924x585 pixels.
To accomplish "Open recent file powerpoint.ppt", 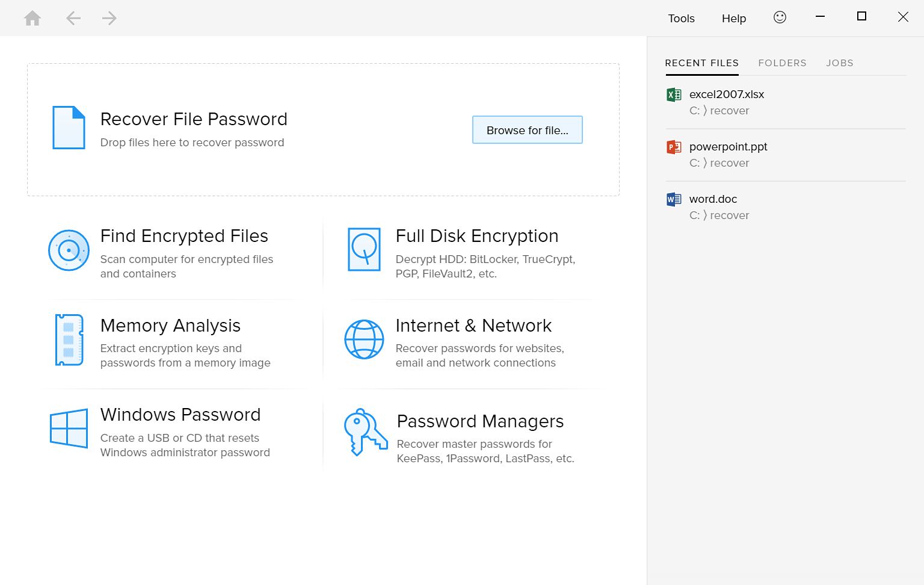I will (x=786, y=155).
